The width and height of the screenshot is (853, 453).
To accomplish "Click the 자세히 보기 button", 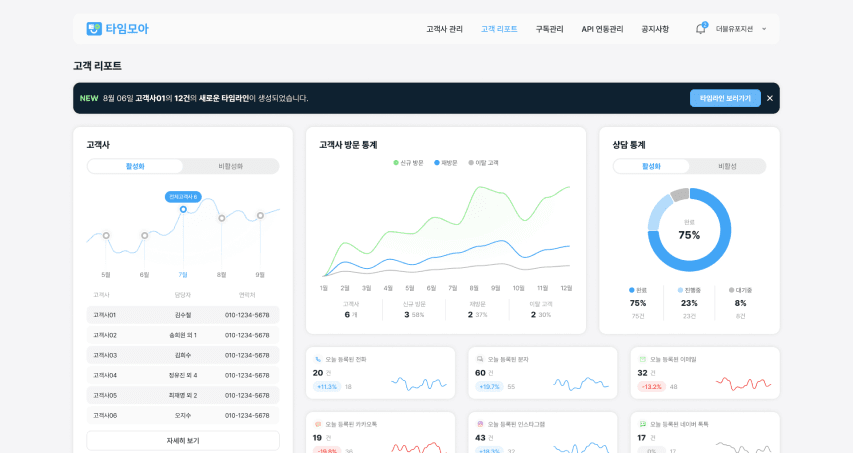I will 183,440.
